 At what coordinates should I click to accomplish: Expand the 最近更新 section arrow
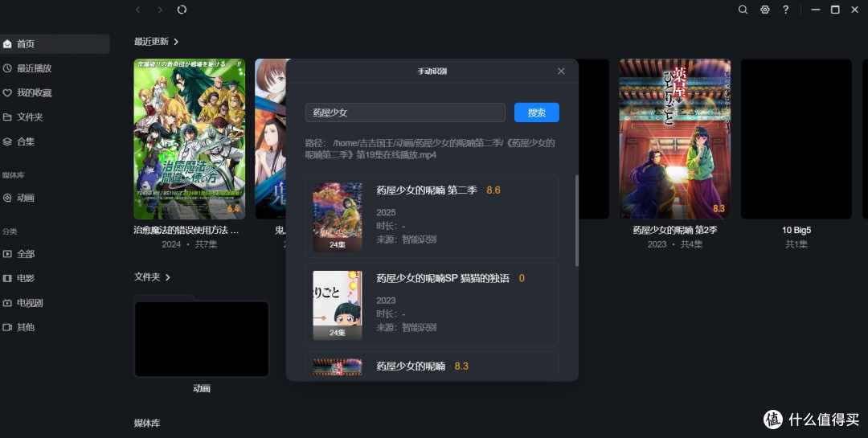pyautogui.click(x=176, y=42)
